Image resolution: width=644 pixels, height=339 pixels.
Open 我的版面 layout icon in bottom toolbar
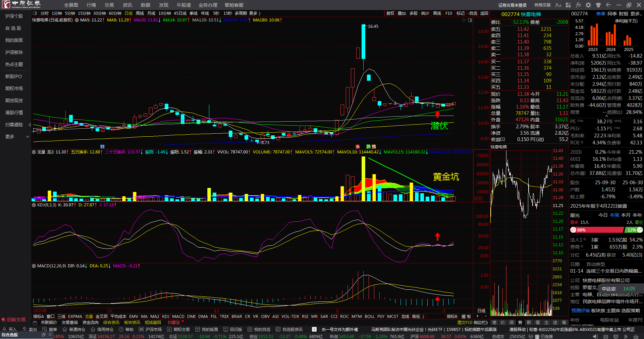click(198, 329)
